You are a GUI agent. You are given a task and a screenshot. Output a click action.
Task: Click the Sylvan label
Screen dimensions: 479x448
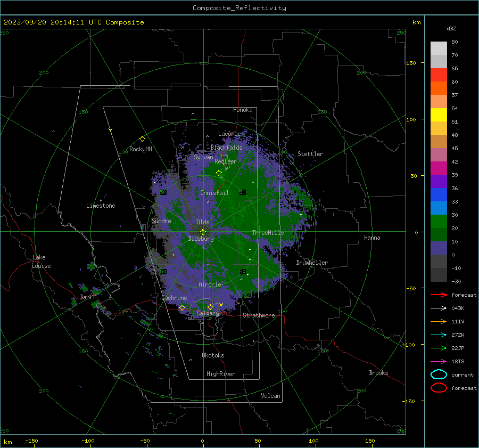(x=203, y=157)
